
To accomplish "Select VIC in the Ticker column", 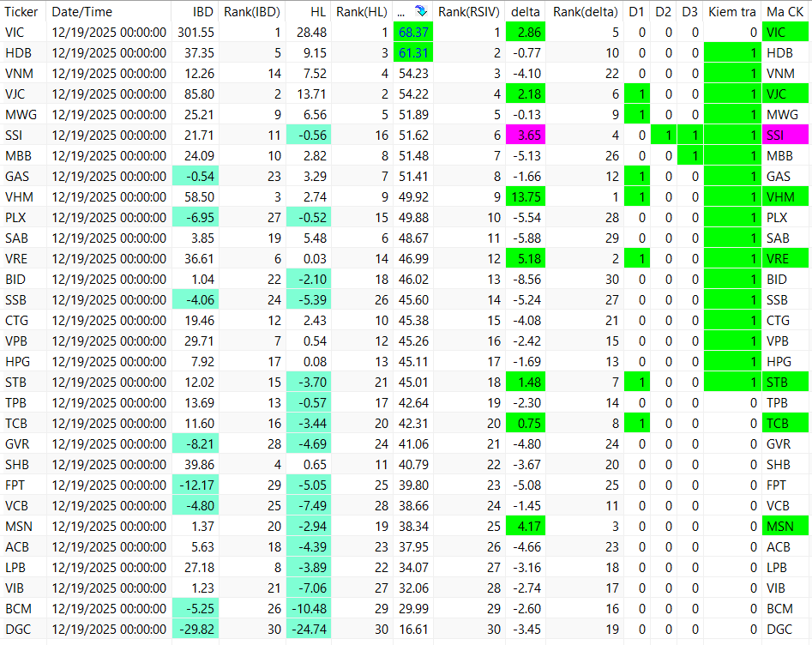I will click(x=15, y=32).
